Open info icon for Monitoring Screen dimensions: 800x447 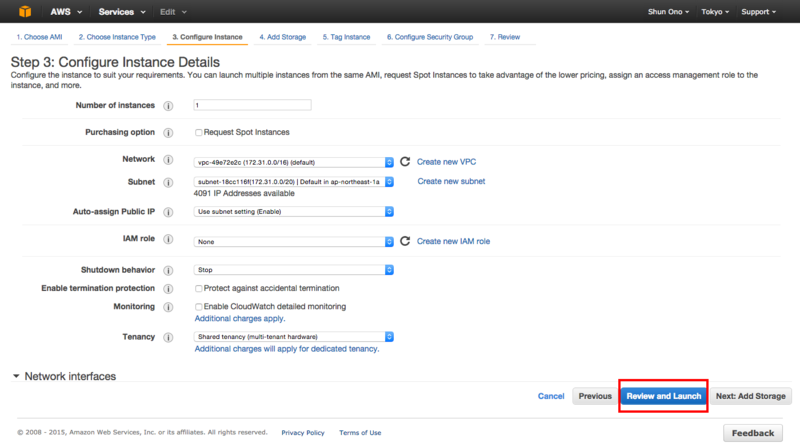coord(168,307)
